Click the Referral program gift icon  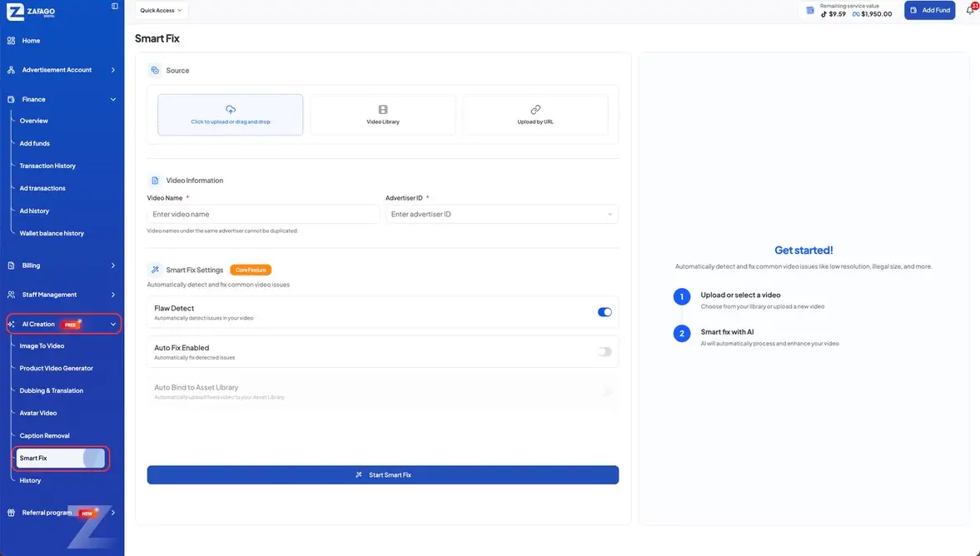click(12, 513)
